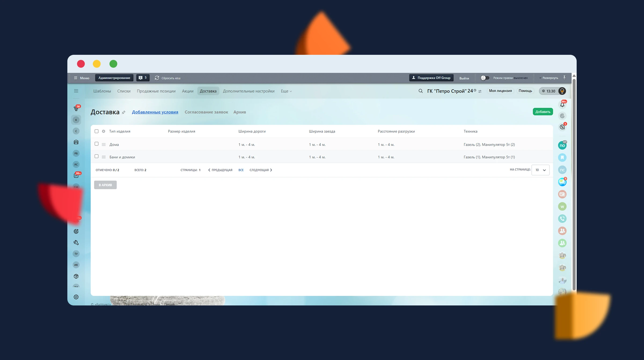Open the notifications bell icon

coord(562,105)
